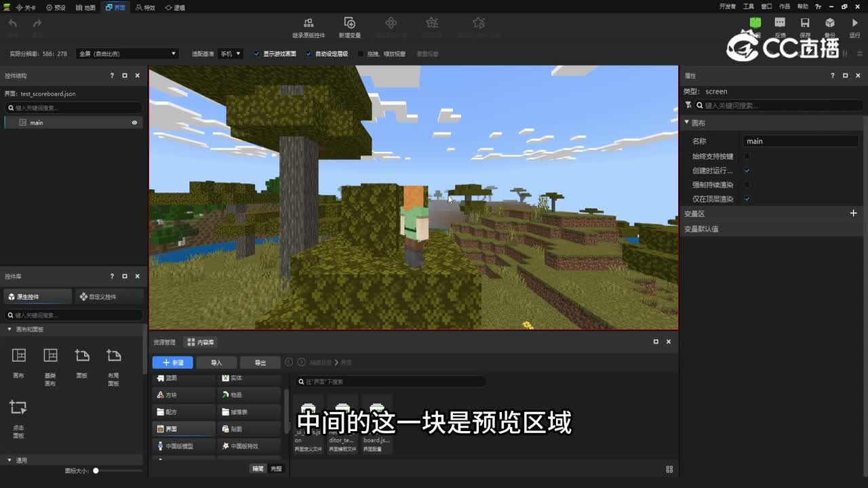
Task: Open help for the 控件结构 panel
Action: pyautogui.click(x=112, y=76)
